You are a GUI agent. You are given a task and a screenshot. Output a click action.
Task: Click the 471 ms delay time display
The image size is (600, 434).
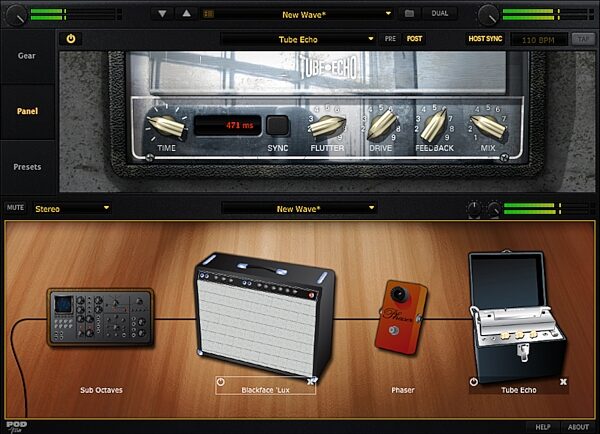pos(228,125)
